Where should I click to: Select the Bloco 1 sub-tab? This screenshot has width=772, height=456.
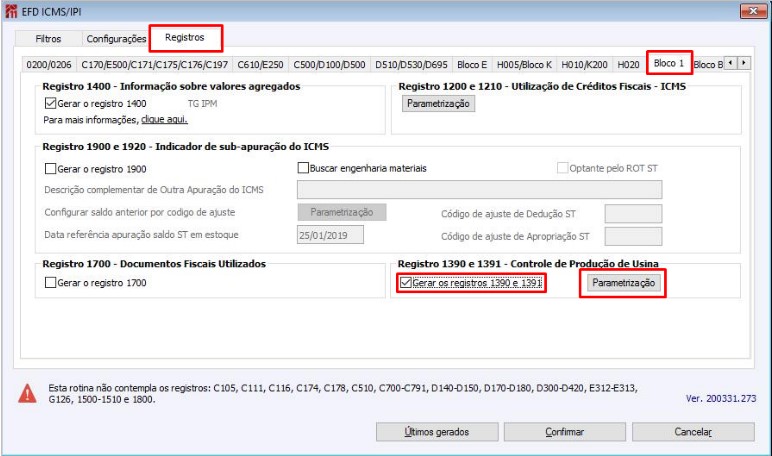tap(669, 63)
